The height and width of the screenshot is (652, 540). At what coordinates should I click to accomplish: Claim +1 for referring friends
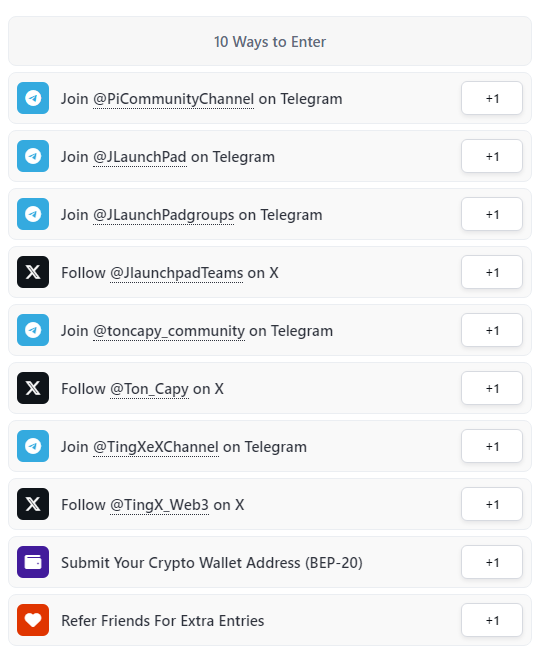492,620
